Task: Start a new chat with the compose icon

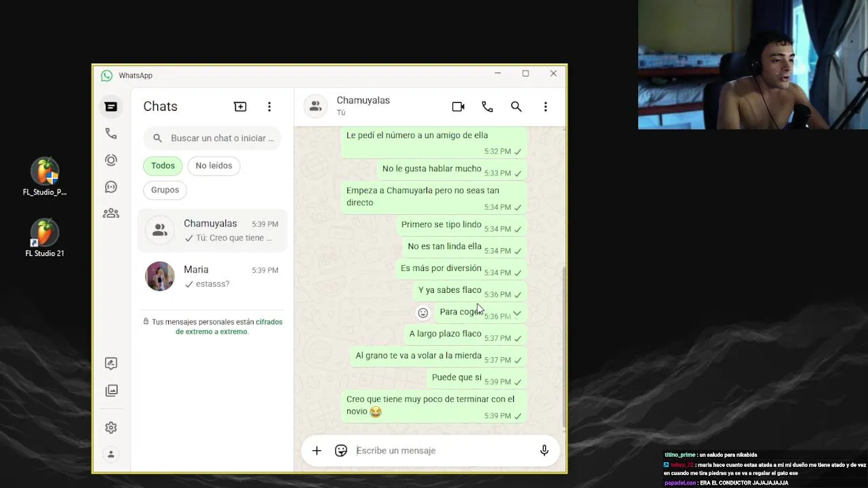Action: pyautogui.click(x=240, y=106)
